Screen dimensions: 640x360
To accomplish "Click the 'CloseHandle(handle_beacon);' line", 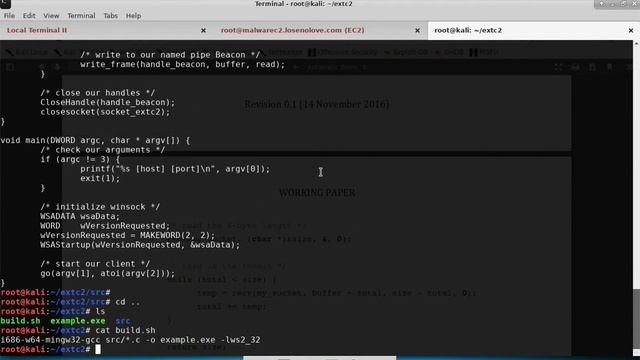I will [107, 102].
